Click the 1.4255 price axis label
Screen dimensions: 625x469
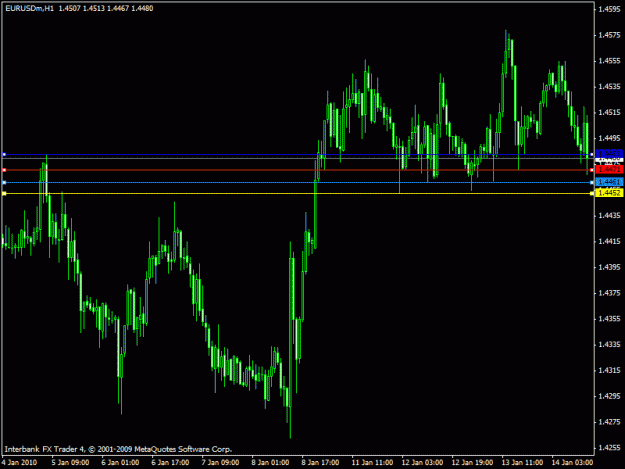609,447
